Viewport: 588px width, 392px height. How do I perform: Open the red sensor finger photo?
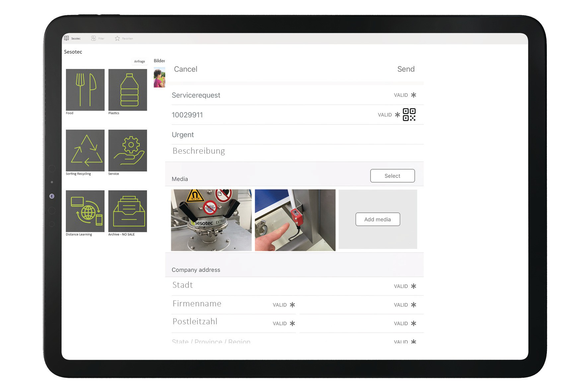[295, 220]
